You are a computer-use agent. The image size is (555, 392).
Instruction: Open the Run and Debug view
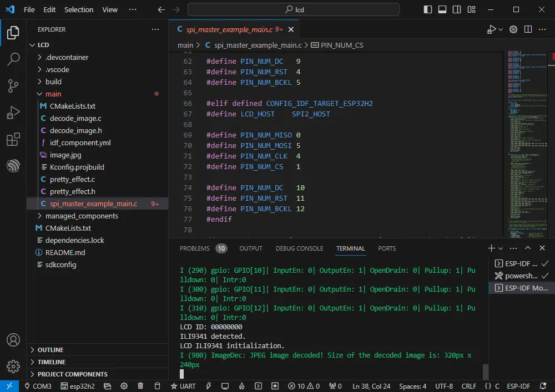tap(13, 113)
